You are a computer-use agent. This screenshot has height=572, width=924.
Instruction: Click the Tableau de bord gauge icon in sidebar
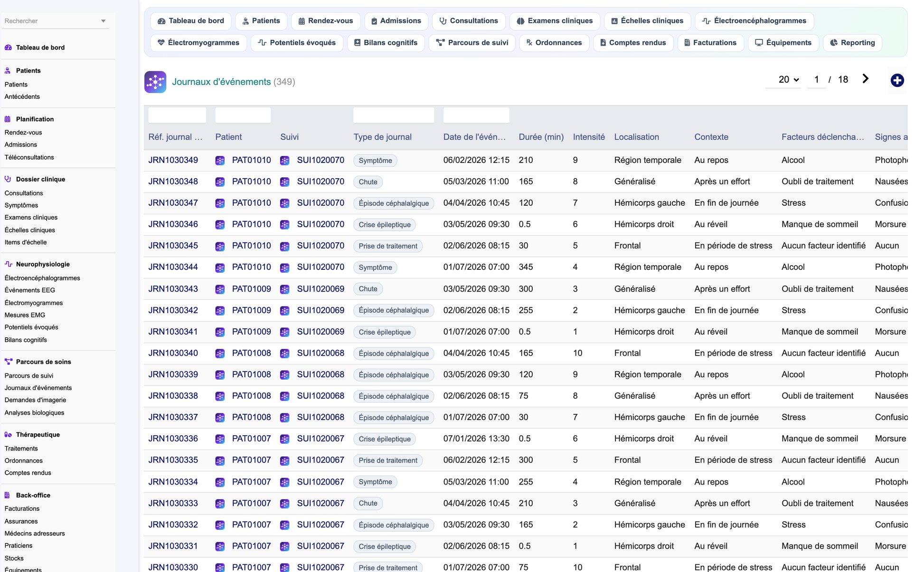(8, 48)
